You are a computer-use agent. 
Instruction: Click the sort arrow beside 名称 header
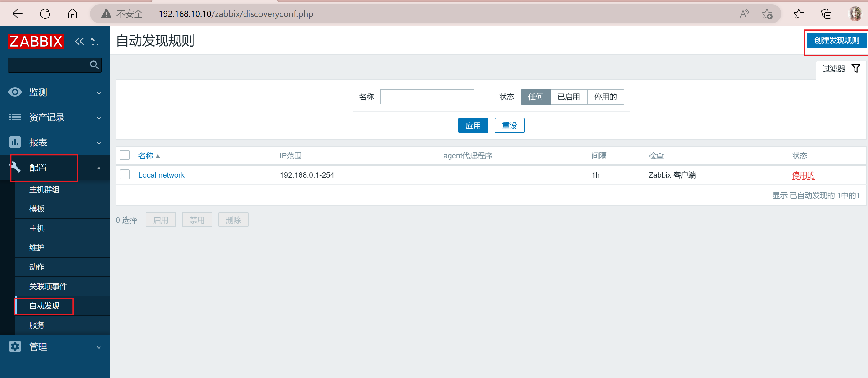(x=158, y=157)
